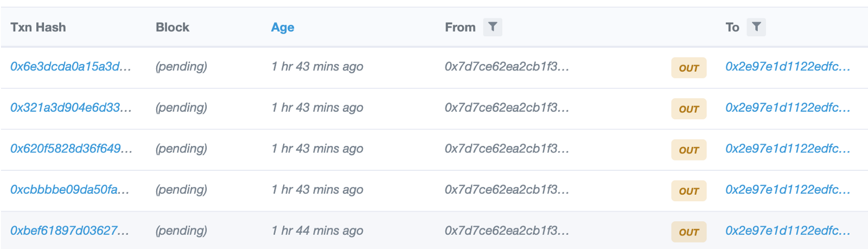This screenshot has width=868, height=249.
Task: Click the OUT badge in the 1 hr 44 mins row
Action: coord(688,232)
